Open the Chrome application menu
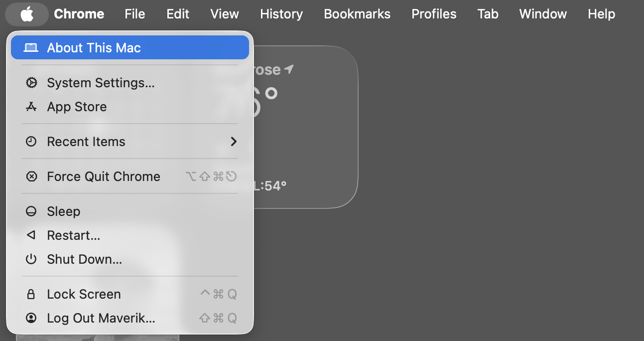644x341 pixels. [79, 14]
